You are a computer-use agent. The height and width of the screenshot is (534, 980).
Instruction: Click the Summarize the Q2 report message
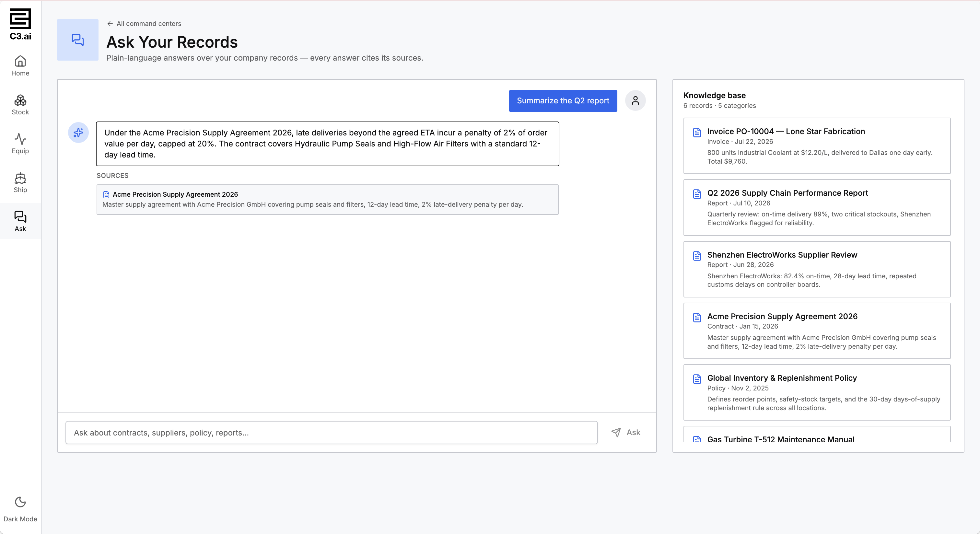tap(563, 101)
